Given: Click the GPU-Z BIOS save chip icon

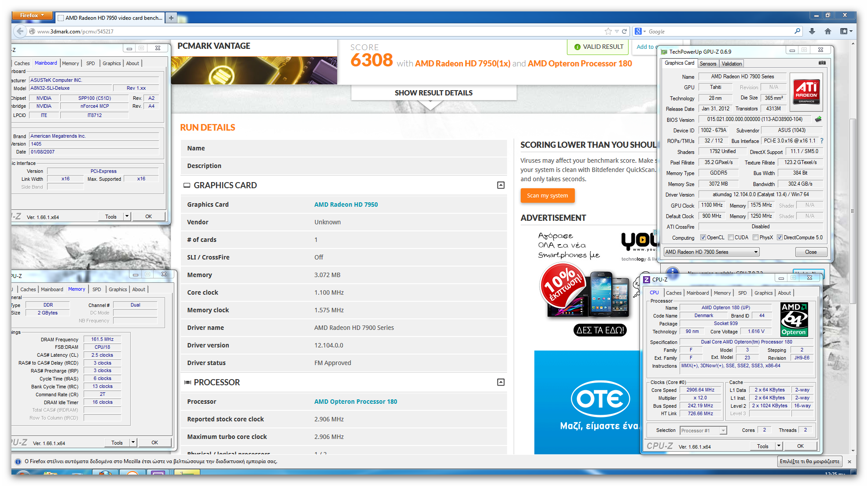Looking at the screenshot, I should 818,119.
